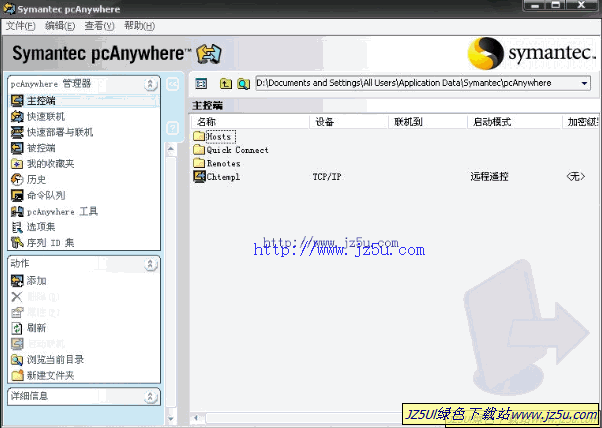Viewport: 602px width, 428px height.
Task: Click 刷新 refresh action
Action: coord(29,328)
